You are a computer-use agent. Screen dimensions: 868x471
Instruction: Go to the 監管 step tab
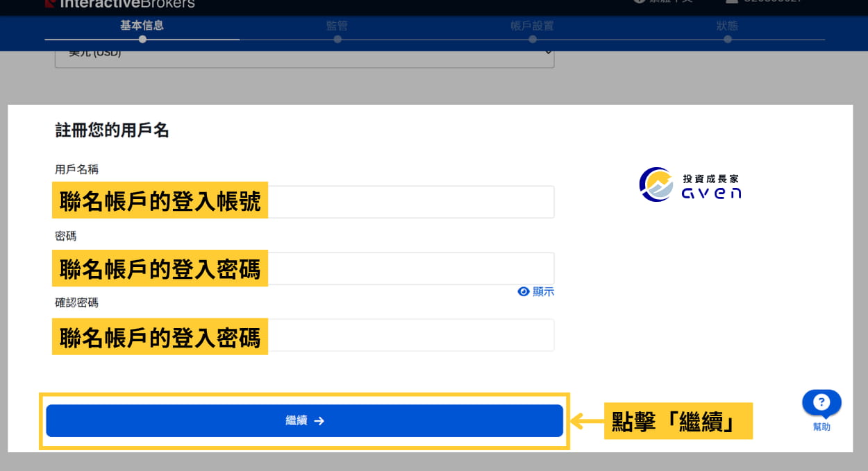337,26
